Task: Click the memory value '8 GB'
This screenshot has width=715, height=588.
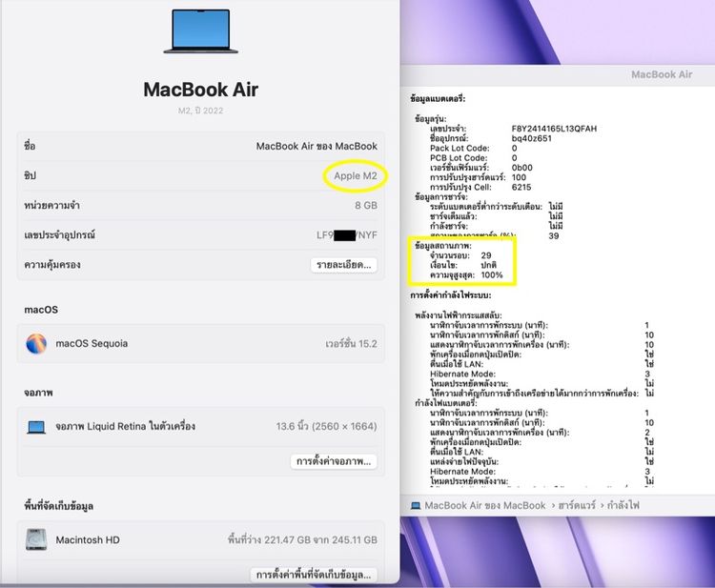Action: point(366,206)
